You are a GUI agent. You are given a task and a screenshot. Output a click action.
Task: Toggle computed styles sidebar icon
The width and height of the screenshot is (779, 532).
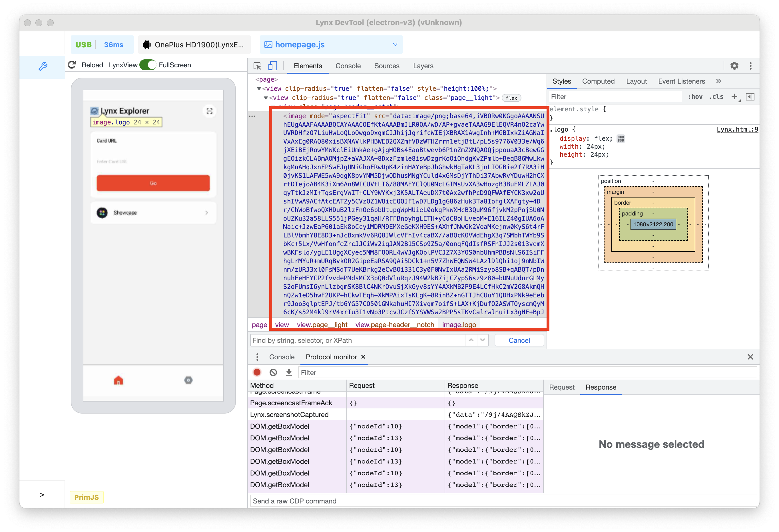click(750, 97)
